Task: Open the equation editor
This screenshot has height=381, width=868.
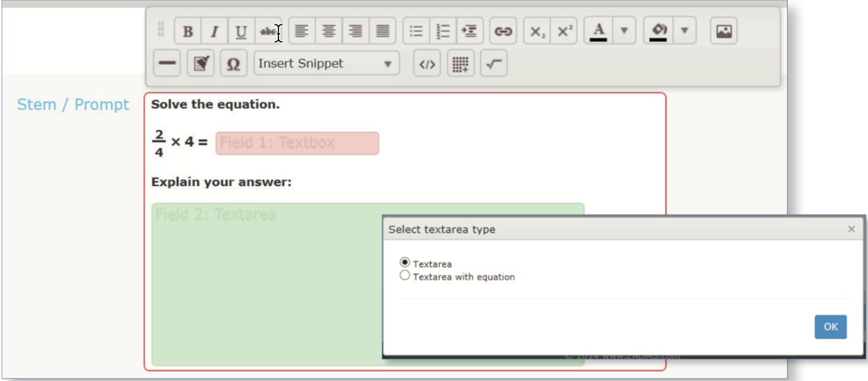Action: (493, 63)
